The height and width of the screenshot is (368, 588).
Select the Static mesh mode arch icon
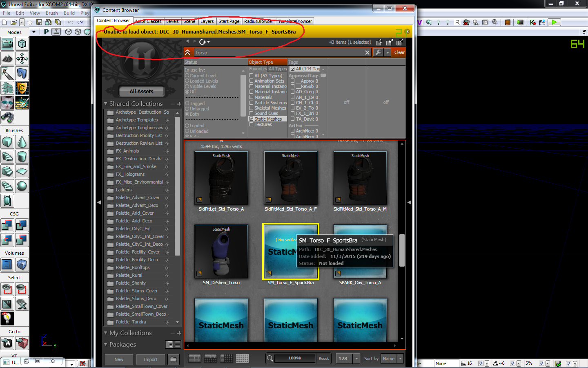pos(22,73)
